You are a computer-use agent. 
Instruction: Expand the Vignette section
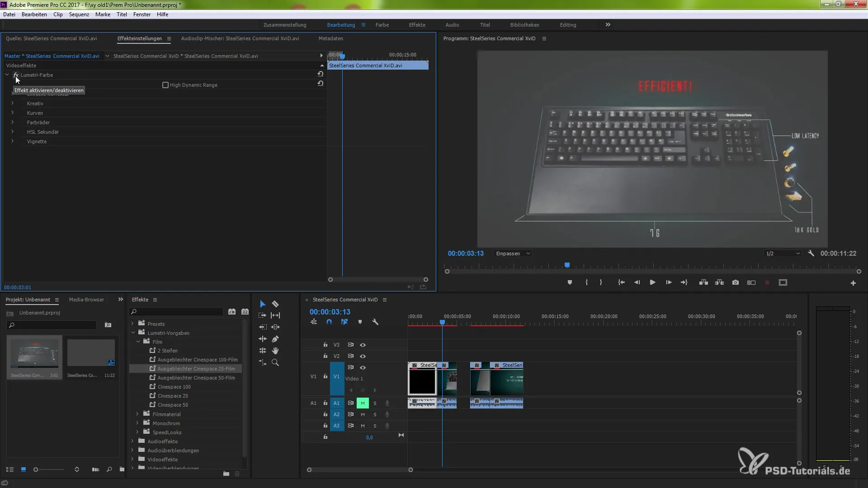click(12, 141)
